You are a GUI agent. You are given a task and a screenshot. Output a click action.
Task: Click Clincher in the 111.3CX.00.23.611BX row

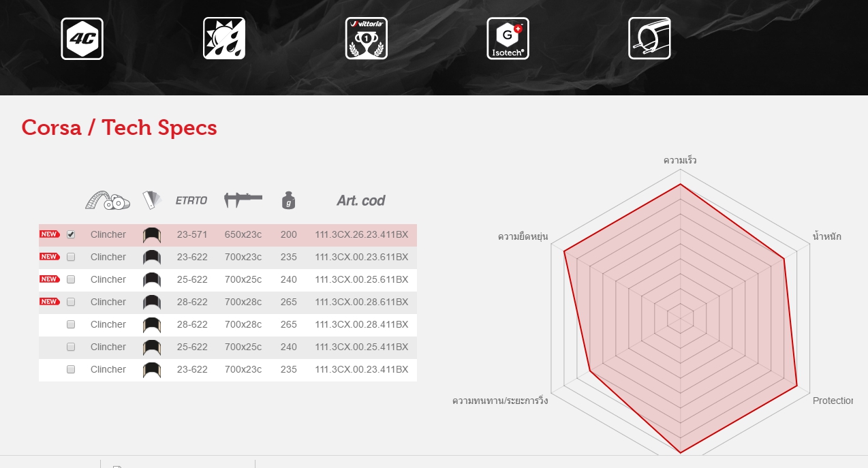click(108, 257)
